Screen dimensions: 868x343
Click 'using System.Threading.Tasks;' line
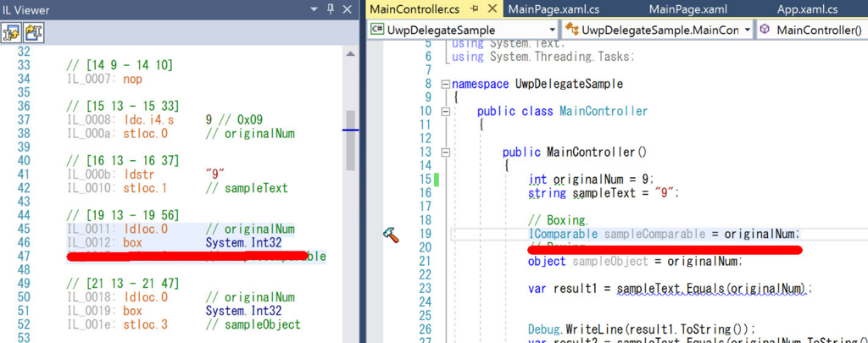coord(543,57)
